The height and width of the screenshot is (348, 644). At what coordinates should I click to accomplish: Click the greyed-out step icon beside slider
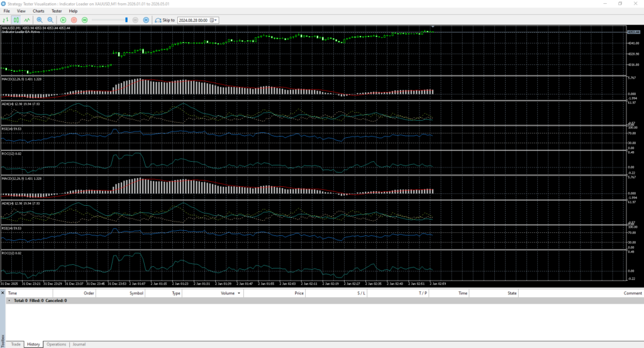point(135,20)
